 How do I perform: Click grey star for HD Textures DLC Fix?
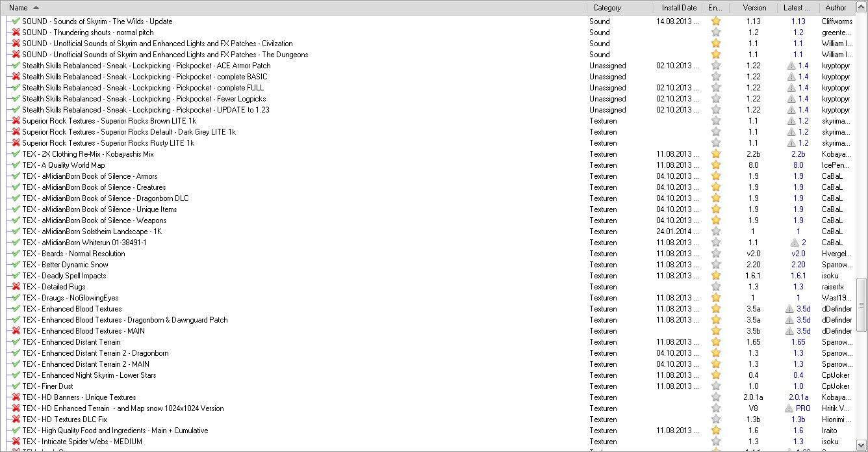click(716, 419)
